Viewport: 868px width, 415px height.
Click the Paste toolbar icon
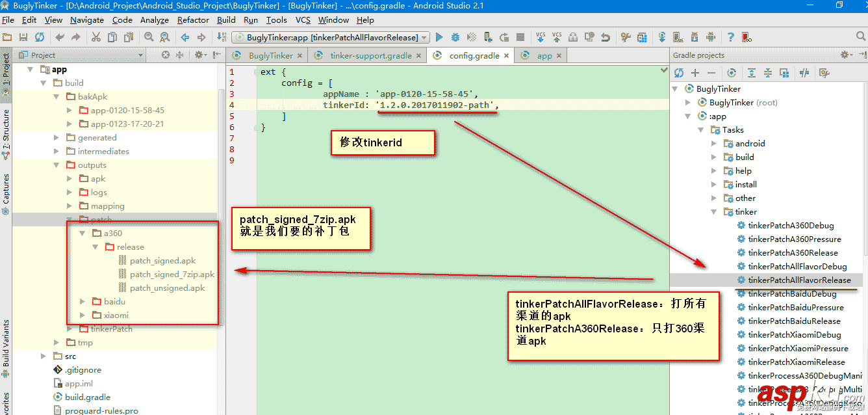(x=128, y=38)
